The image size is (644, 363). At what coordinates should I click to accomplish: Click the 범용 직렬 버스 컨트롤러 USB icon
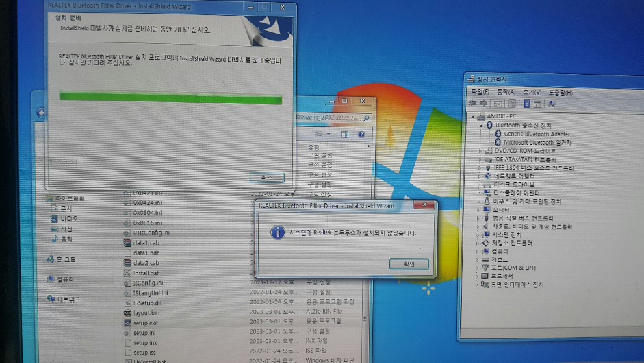[487, 218]
